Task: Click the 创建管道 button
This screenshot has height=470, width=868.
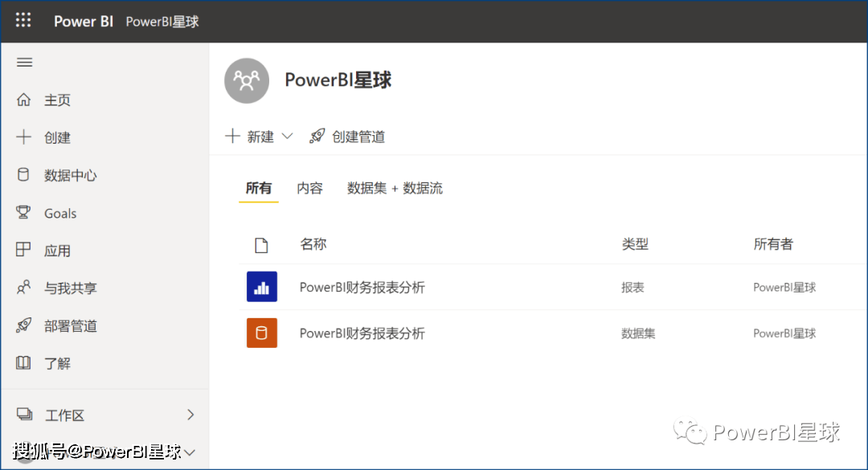Action: click(x=348, y=137)
